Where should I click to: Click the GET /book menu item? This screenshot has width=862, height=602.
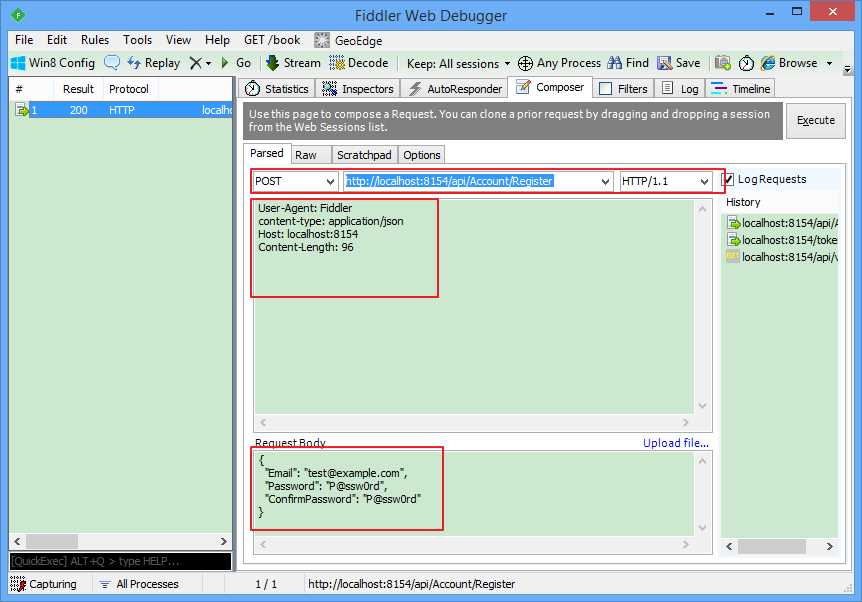(x=272, y=40)
